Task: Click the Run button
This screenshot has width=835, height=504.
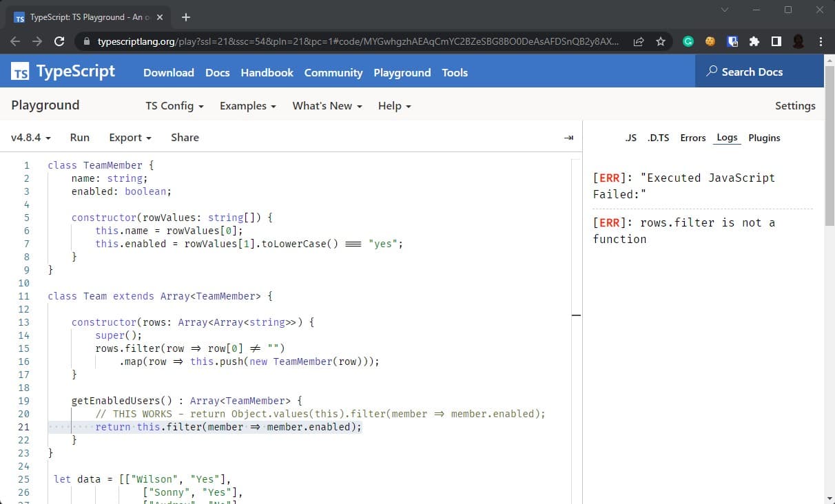Action: point(79,138)
